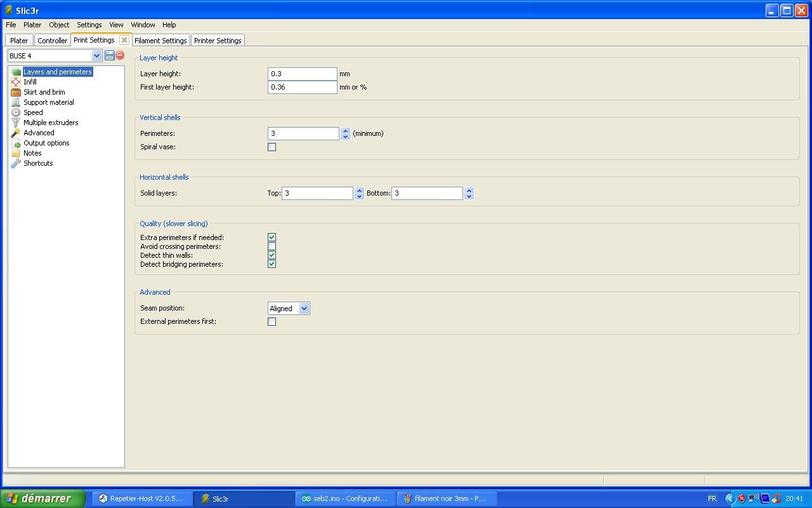Open 'filament noir 3mm' taskbar item

click(447, 498)
